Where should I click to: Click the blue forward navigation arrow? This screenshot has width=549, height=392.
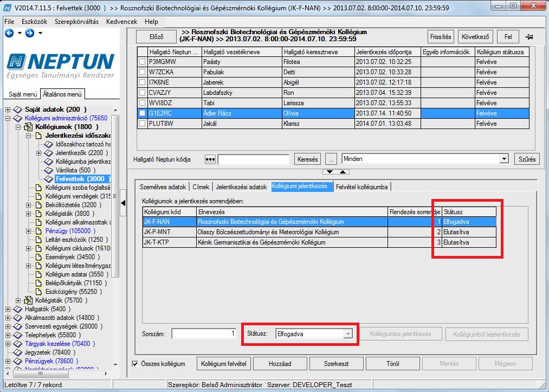(30, 33)
